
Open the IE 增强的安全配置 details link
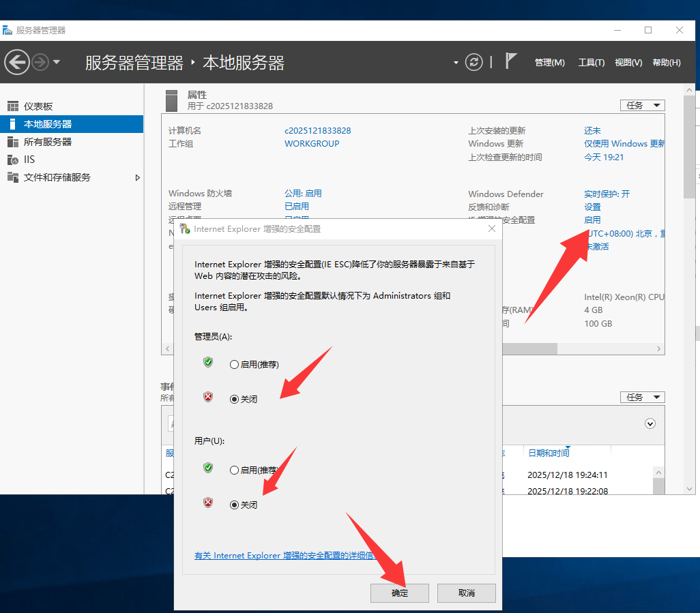(285, 556)
